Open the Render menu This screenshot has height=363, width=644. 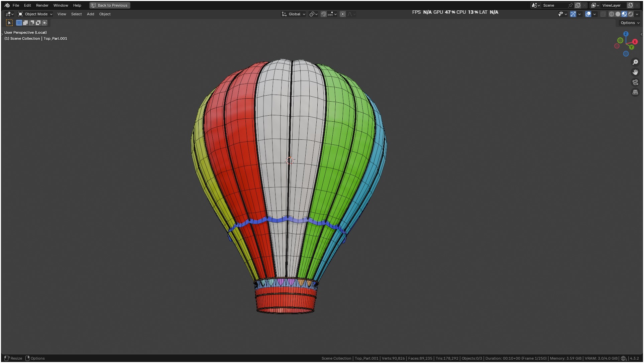point(42,5)
